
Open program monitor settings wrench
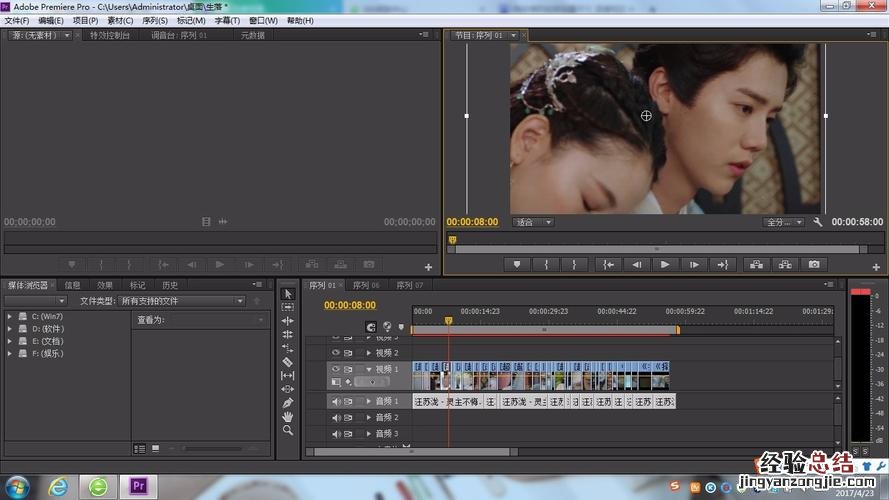[818, 222]
